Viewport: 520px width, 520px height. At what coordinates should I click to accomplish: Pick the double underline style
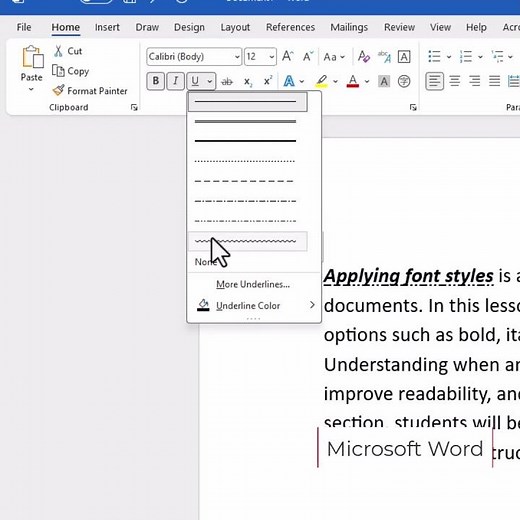tap(248, 122)
